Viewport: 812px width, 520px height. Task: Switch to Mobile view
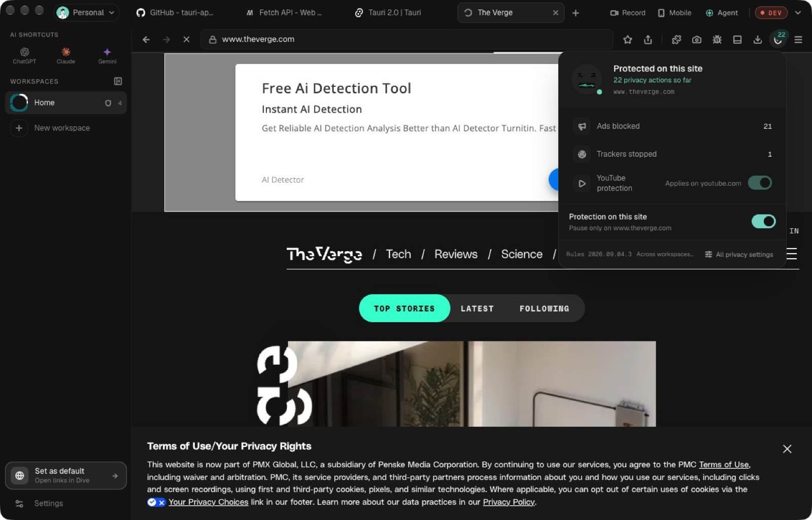coord(674,13)
